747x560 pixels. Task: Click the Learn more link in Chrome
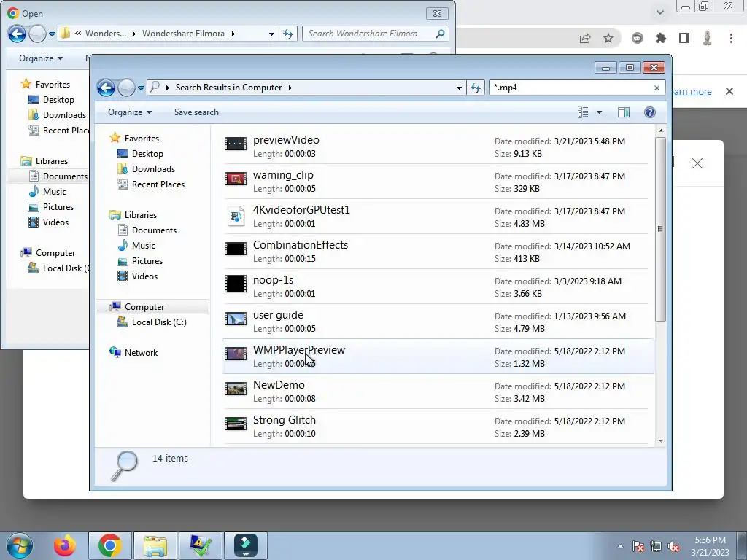(x=692, y=91)
